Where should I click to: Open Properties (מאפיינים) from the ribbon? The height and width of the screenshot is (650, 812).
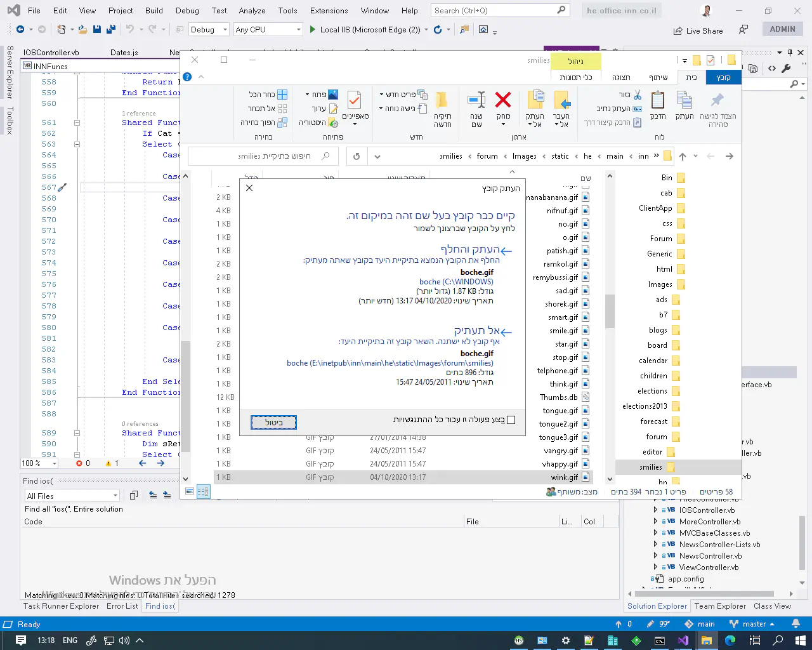[x=355, y=102]
